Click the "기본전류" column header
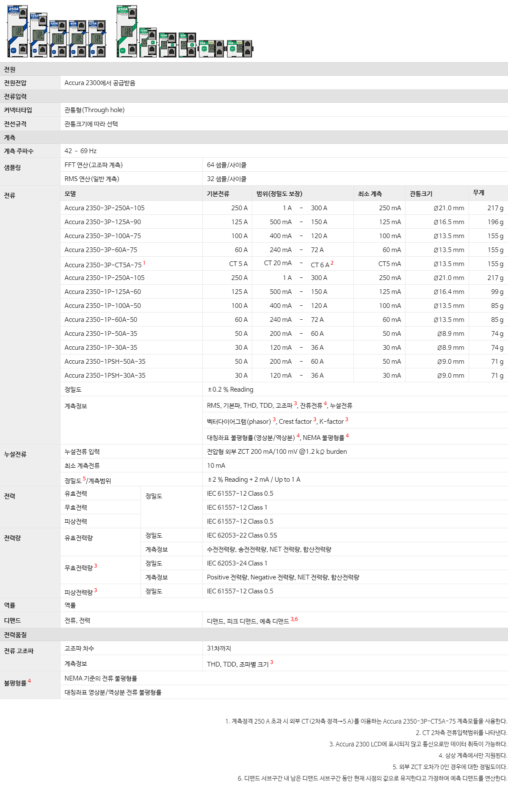This screenshot has width=508, height=812. pyautogui.click(x=218, y=194)
